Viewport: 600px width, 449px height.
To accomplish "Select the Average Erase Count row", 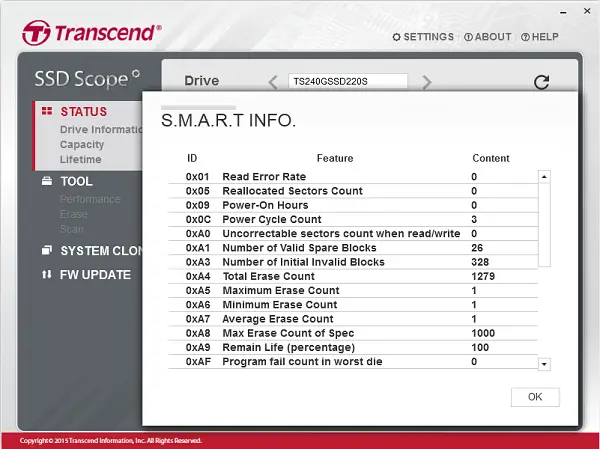I will [x=353, y=318].
